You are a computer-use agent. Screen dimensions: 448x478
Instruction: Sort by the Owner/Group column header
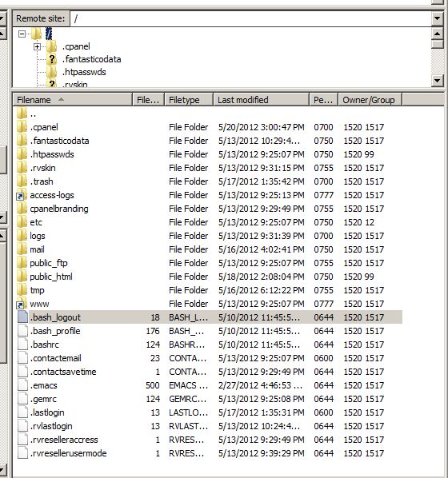pos(370,100)
